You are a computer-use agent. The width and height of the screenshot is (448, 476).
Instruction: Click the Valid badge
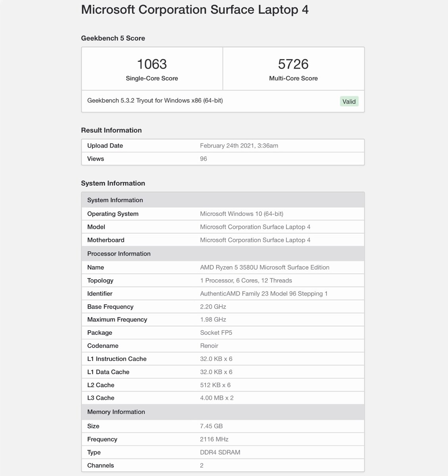click(349, 102)
